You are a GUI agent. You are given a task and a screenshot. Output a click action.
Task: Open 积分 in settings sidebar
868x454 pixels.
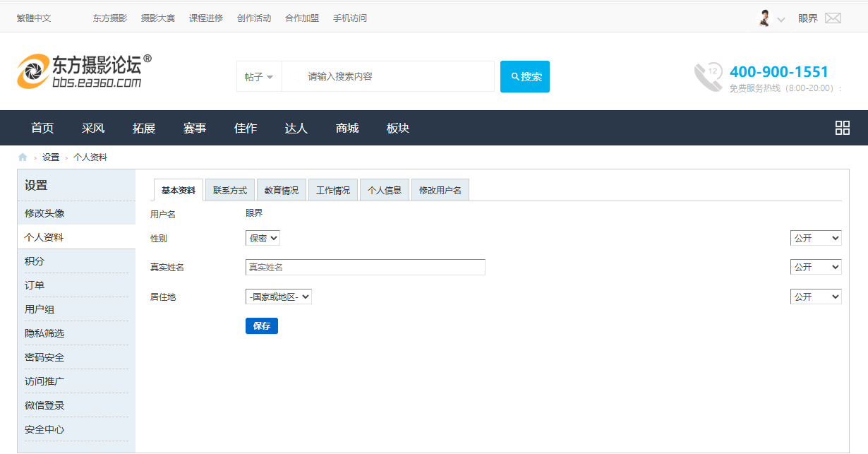76,261
